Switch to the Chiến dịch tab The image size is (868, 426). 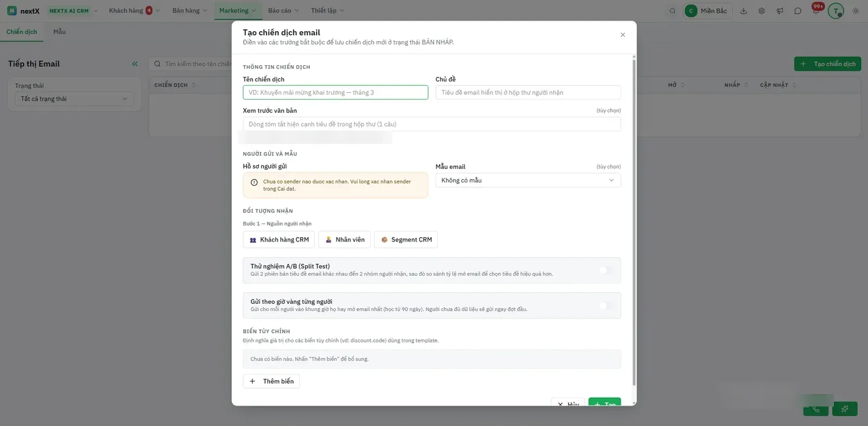(x=22, y=32)
